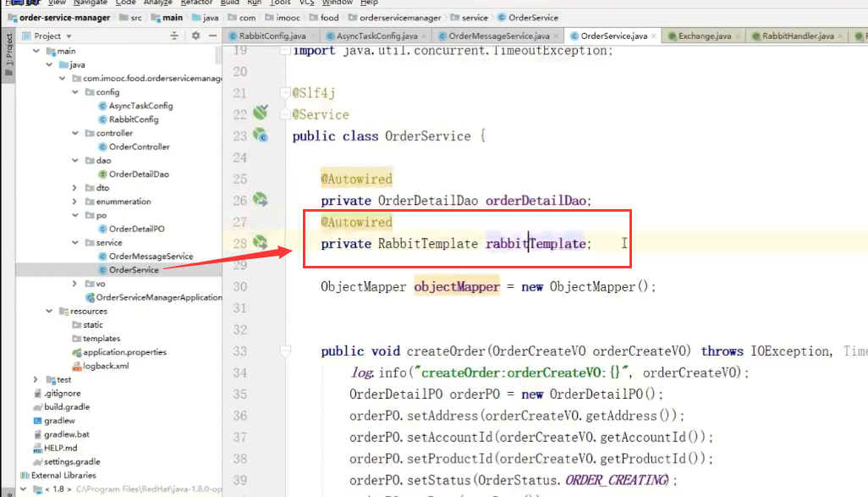Collapse the createOrder method fold marker
This screenshot has height=497, width=868.
coord(285,351)
